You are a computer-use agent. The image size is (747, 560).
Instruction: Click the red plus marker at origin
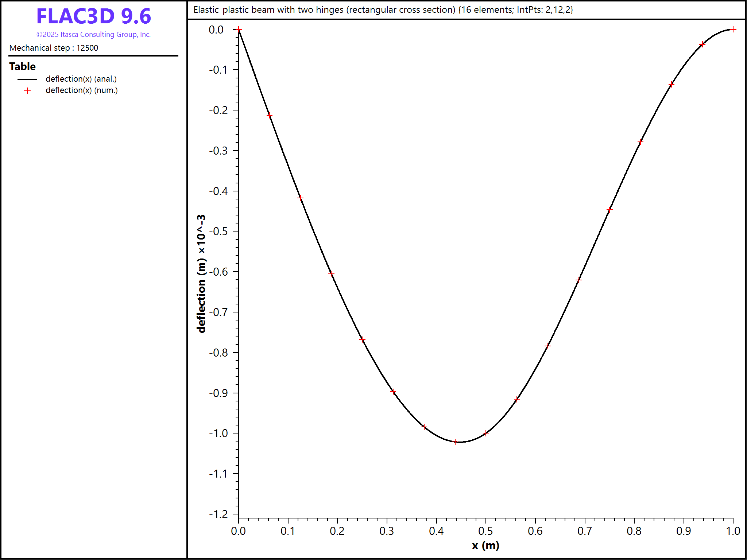(239, 30)
